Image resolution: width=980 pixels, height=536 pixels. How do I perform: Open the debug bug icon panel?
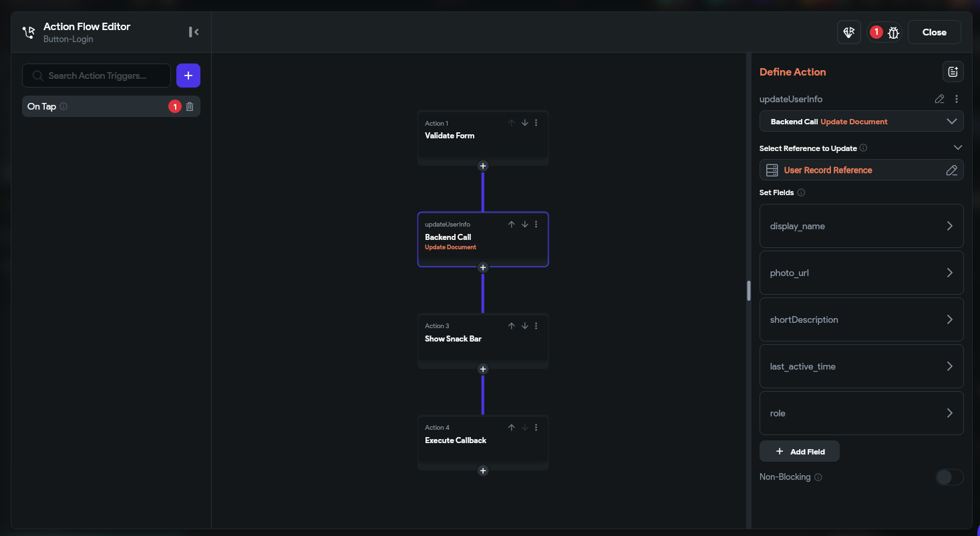pyautogui.click(x=894, y=32)
